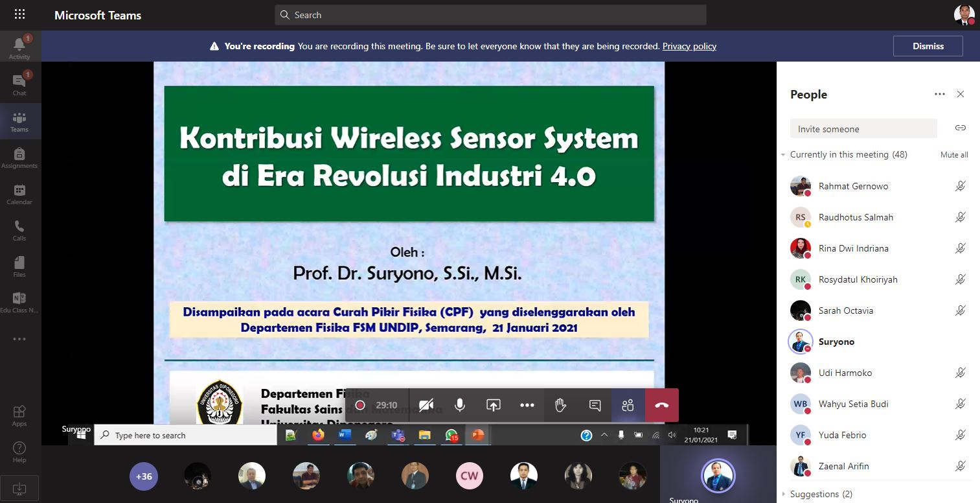This screenshot has width=980, height=503.
Task: Toggle the camera on or off
Action: [x=426, y=405]
